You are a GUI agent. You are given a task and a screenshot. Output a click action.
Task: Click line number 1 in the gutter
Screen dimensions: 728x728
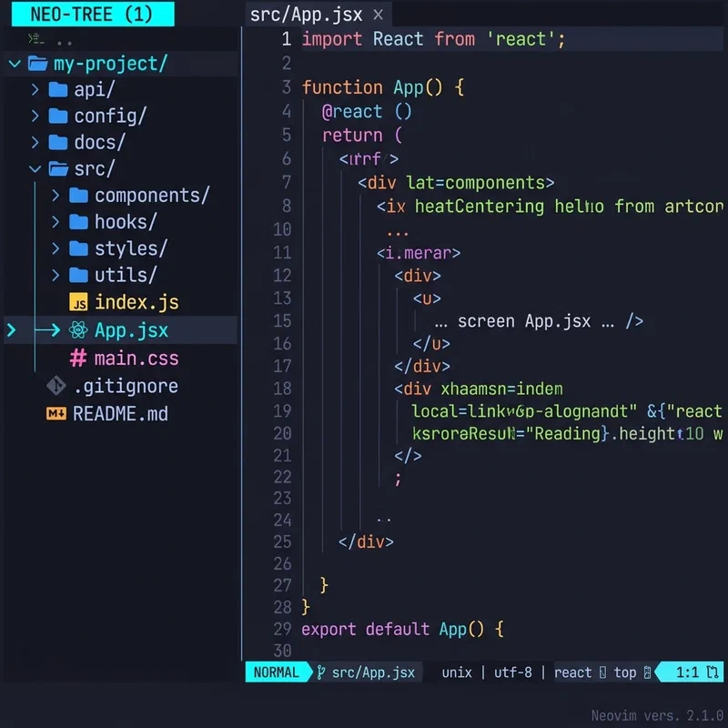(287, 39)
